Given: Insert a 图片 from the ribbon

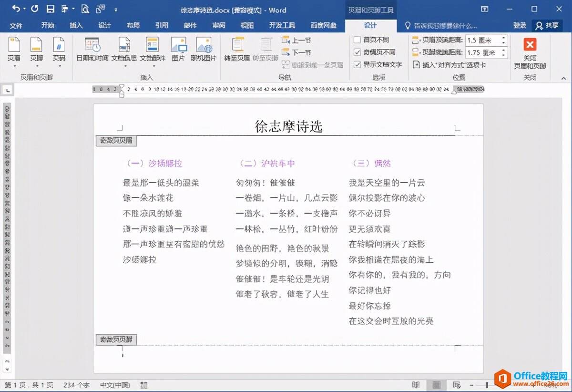Looking at the screenshot, I should (179, 45).
